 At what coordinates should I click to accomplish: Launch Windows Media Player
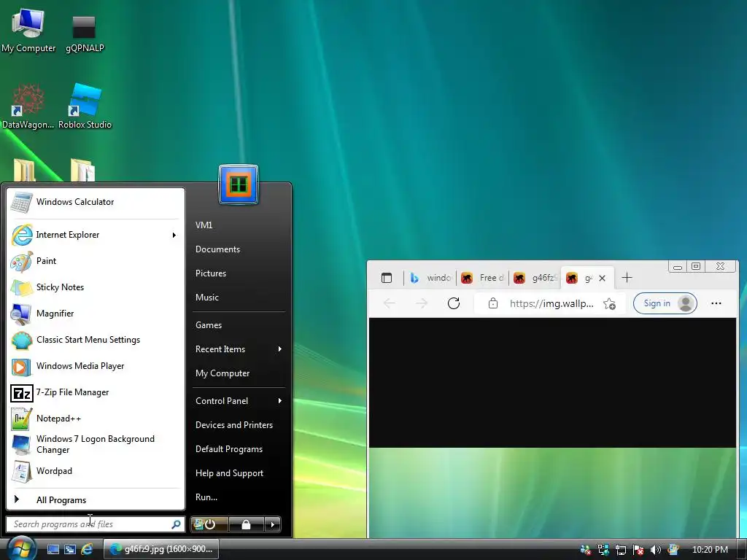point(96,366)
